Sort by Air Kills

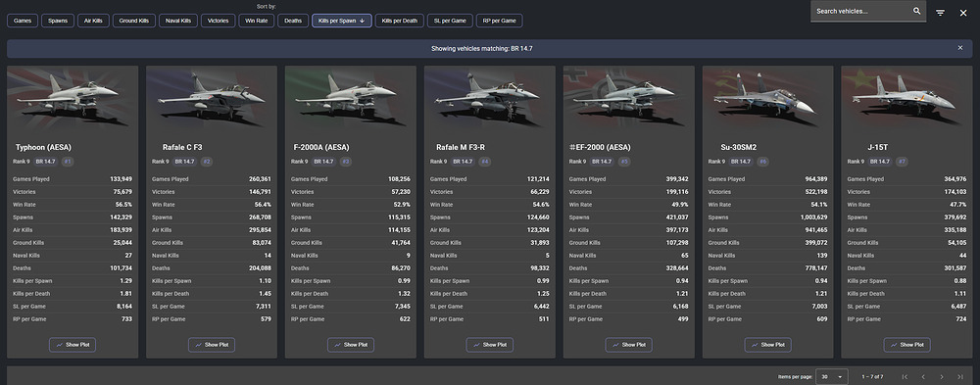94,21
